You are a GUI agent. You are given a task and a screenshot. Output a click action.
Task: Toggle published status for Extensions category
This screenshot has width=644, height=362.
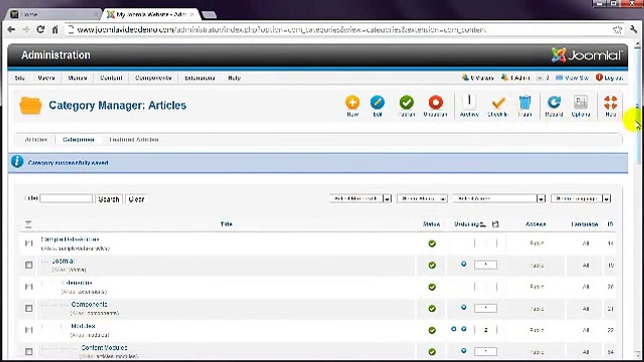[432, 287]
